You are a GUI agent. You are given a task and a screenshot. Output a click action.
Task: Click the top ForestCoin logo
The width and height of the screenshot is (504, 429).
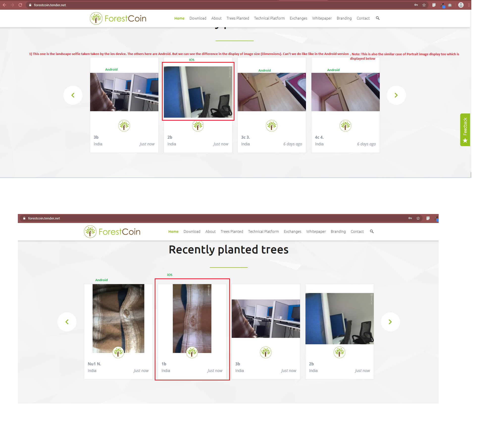[x=118, y=18]
